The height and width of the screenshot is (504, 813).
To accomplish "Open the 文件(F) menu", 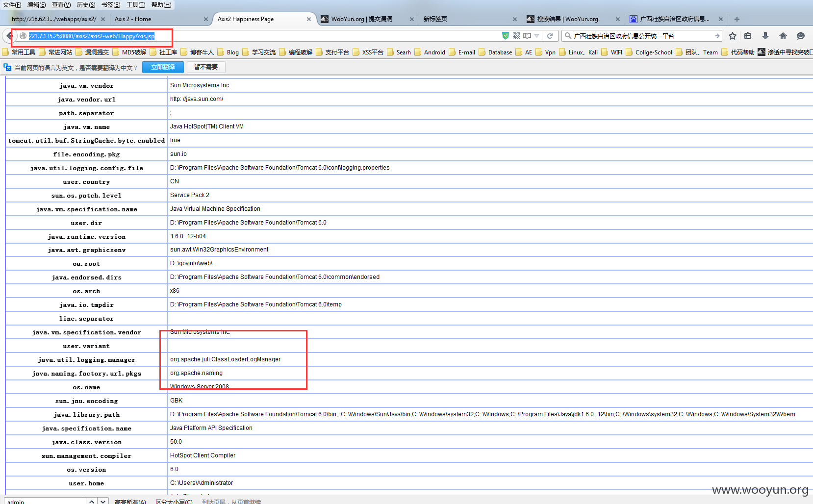I will [x=12, y=5].
